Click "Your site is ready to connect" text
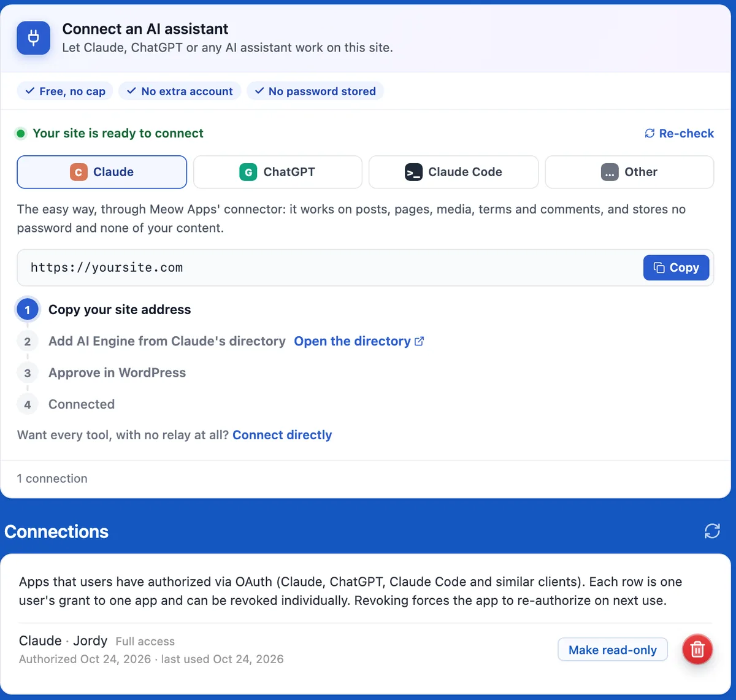This screenshot has width=736, height=700. 118,134
